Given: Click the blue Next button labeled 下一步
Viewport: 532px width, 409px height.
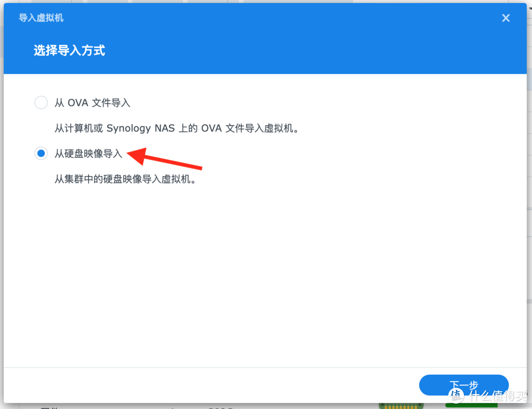Looking at the screenshot, I should coord(464,385).
